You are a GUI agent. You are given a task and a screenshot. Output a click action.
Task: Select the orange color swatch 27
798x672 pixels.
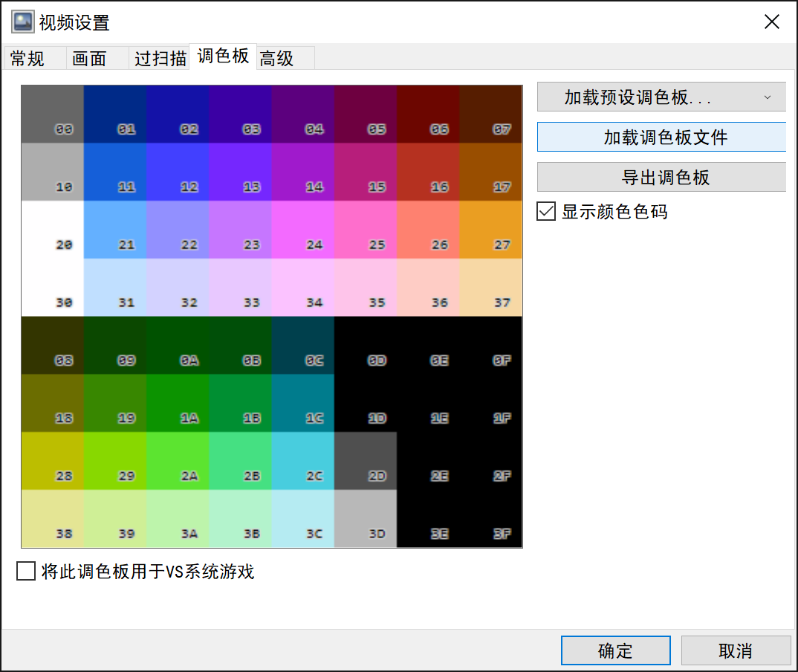pos(490,230)
